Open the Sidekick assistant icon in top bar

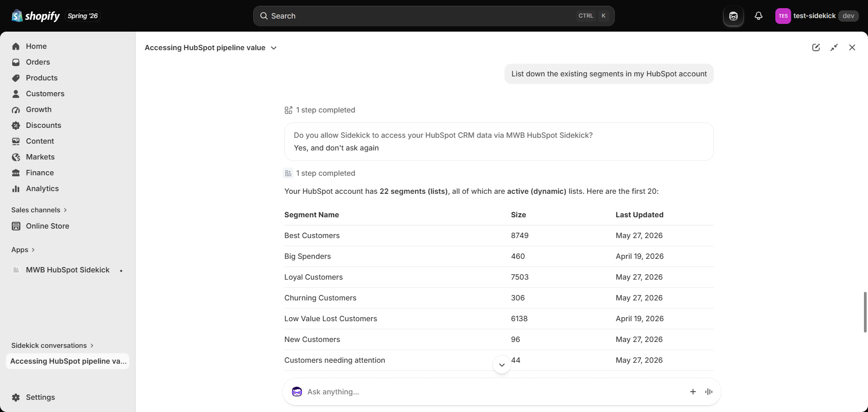click(733, 16)
